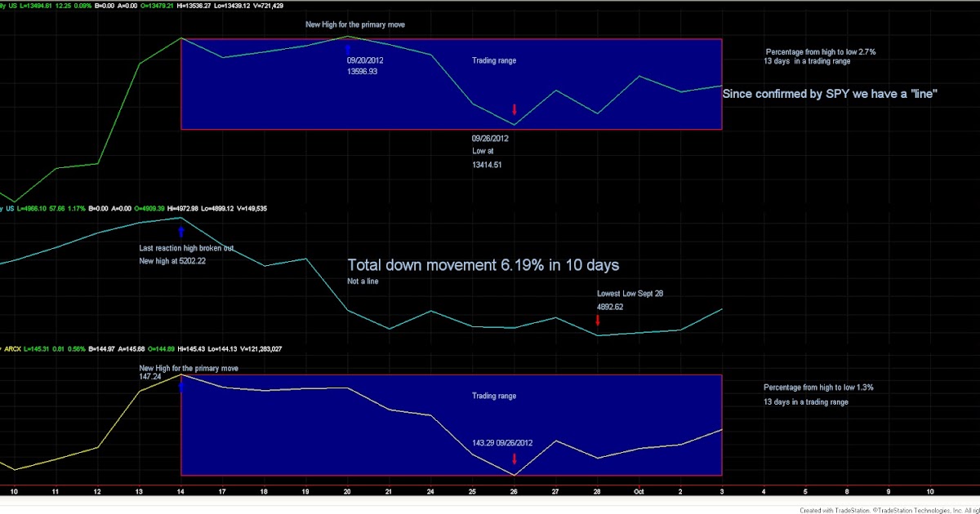The image size is (980, 514).
Task: Toggle the 'Since confirmed by SPY' annotation
Action: click(x=829, y=93)
